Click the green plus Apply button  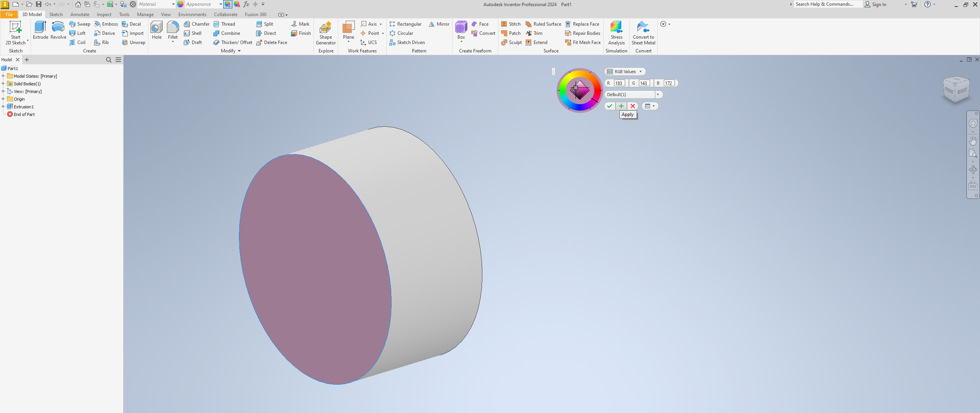point(621,106)
